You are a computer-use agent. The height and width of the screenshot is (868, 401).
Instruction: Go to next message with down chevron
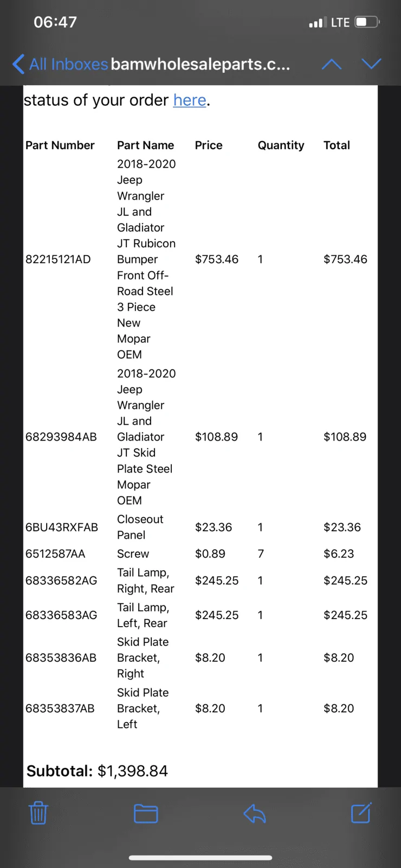(x=372, y=64)
